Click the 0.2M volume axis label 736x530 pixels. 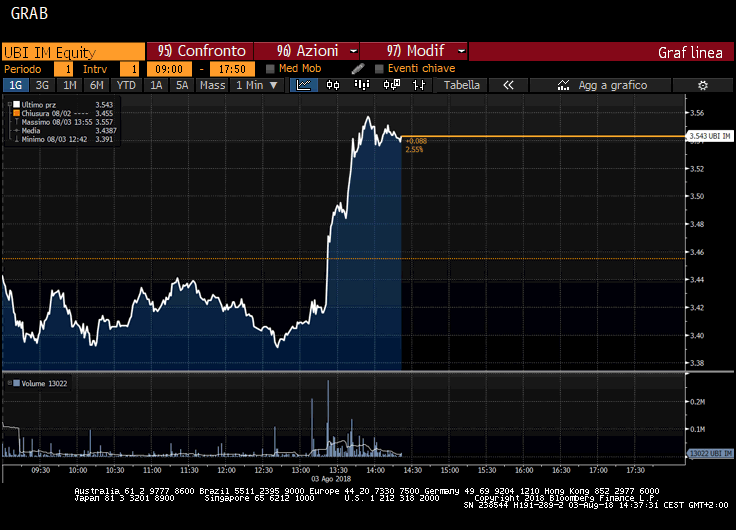coord(698,402)
